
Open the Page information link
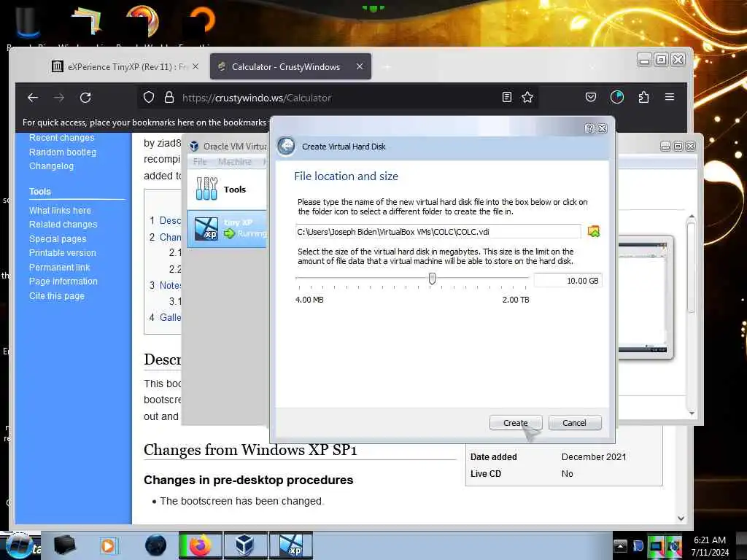pyautogui.click(x=63, y=281)
